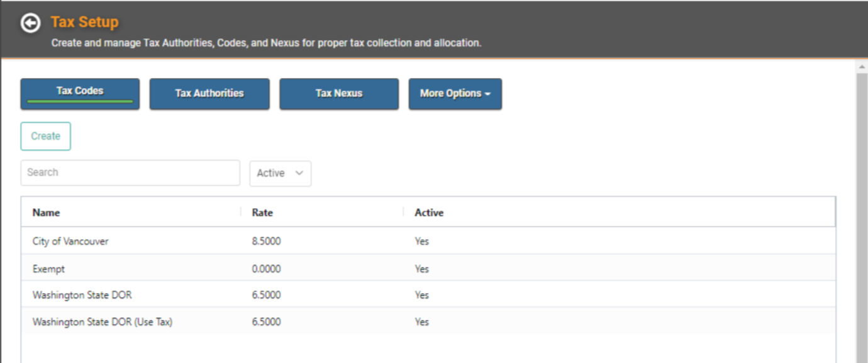The height and width of the screenshot is (363, 868).
Task: Expand the More Options dropdown
Action: [455, 94]
